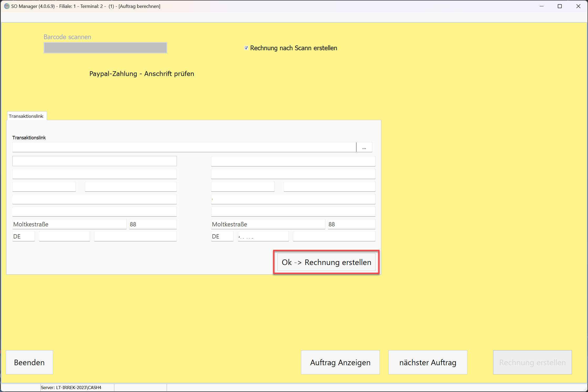
Task: Click the greyed 'Rechnung erstellen' bottom button
Action: pyautogui.click(x=532, y=362)
